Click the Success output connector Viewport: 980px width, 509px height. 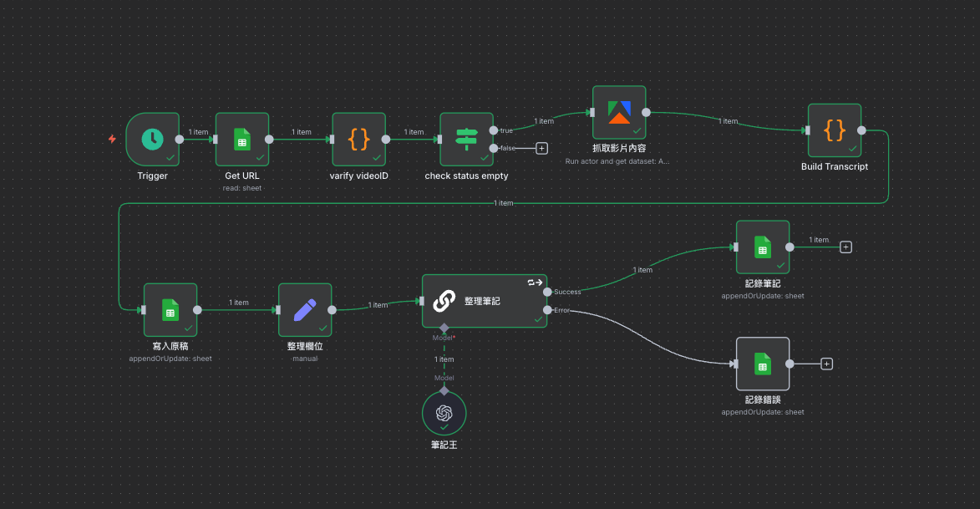[x=547, y=292]
